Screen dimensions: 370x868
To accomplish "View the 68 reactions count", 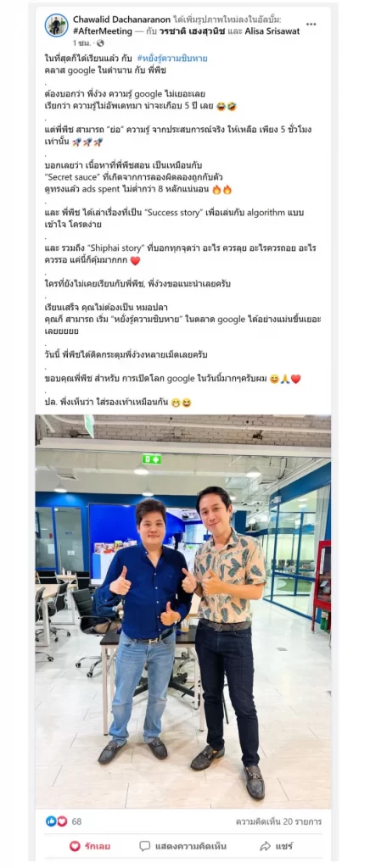I will click(x=76, y=821).
